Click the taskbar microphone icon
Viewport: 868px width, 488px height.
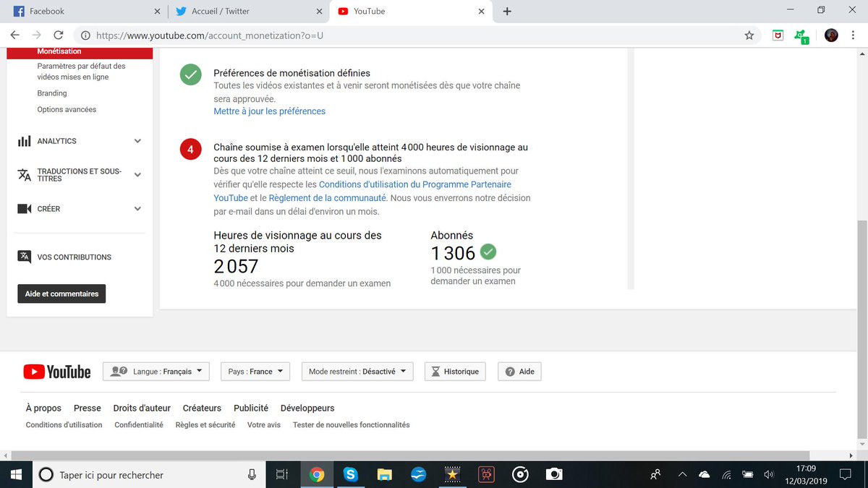tap(252, 474)
